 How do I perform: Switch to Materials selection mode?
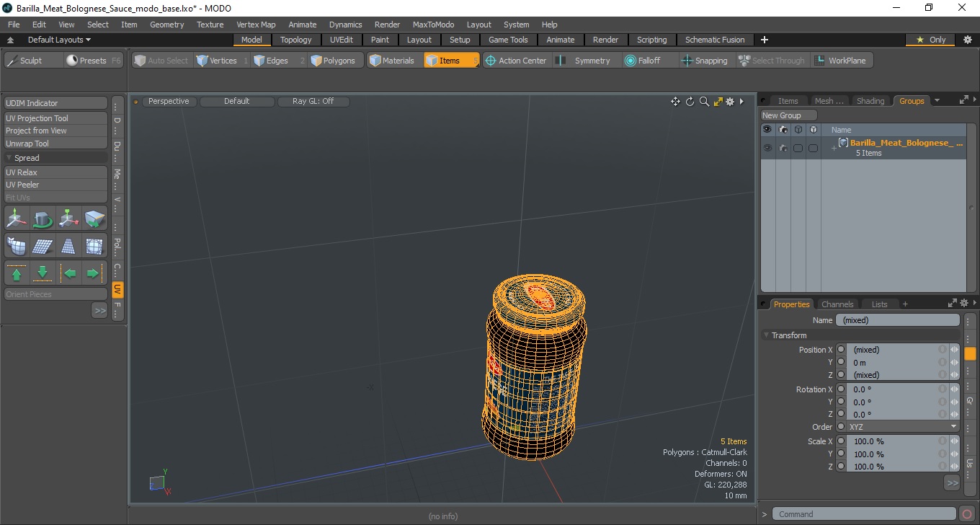coord(394,61)
